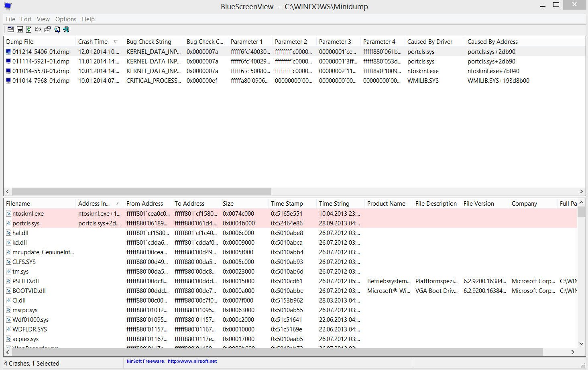Open the View menu
Screen dimensions: 588x370
tap(43, 19)
